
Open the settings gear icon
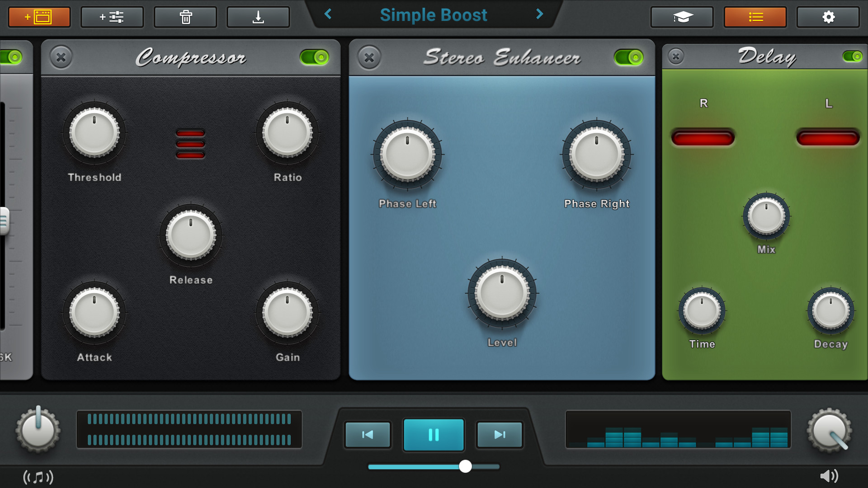[828, 17]
